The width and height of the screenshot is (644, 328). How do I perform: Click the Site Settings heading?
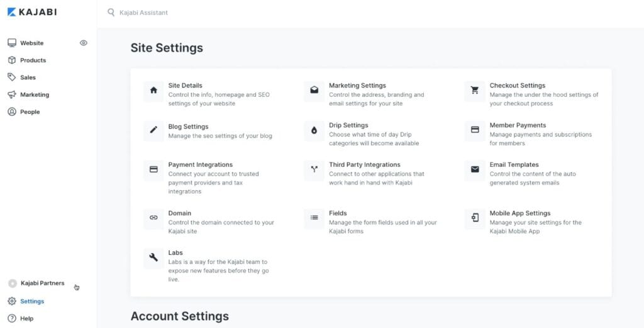coord(167,48)
